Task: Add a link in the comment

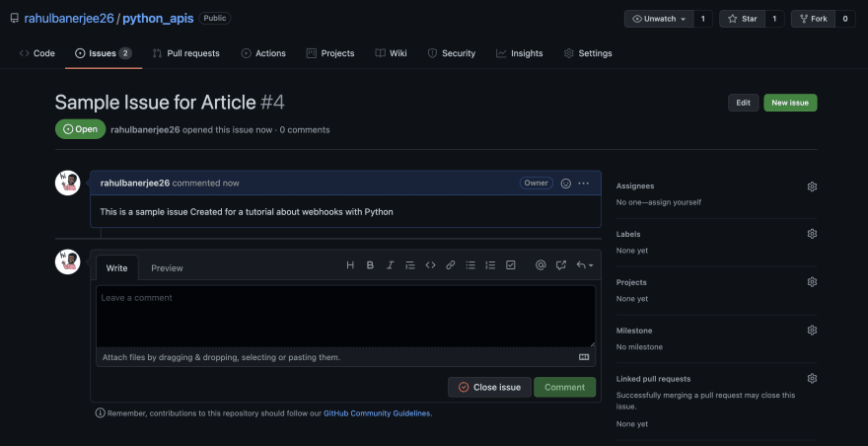Action: pos(450,265)
